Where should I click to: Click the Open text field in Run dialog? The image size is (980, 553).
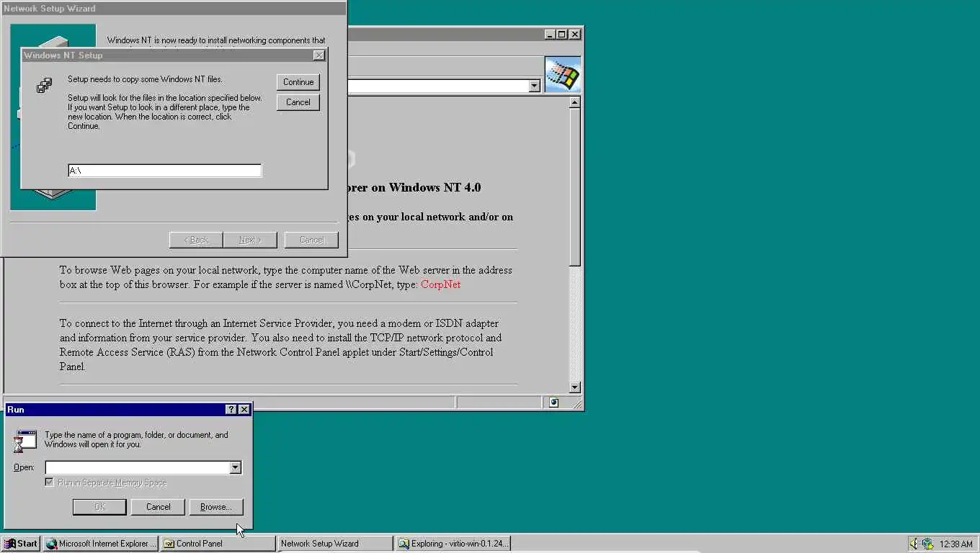(x=138, y=467)
